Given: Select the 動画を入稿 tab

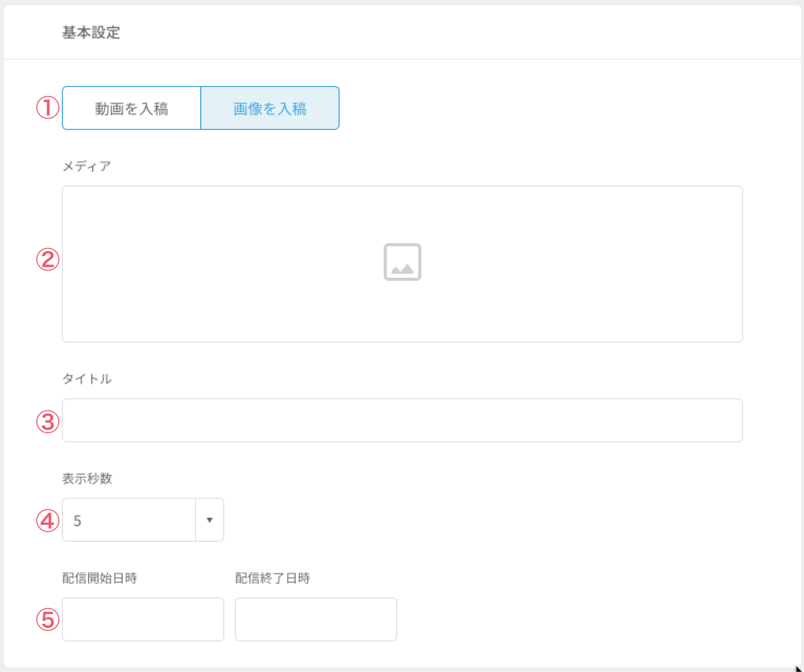Looking at the screenshot, I should click(131, 108).
